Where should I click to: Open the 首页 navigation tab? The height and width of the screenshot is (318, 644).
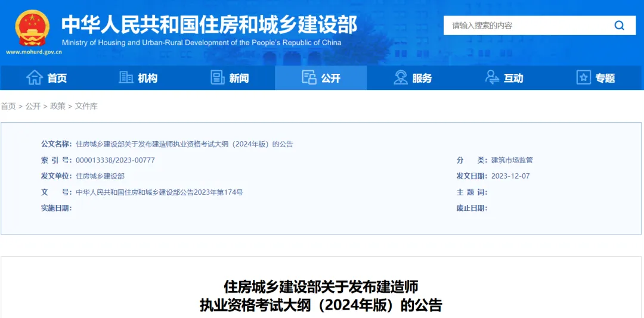[46, 77]
